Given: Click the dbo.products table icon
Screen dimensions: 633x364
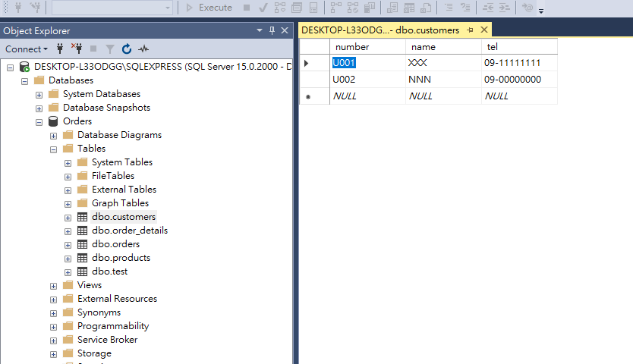Looking at the screenshot, I should pos(83,258).
